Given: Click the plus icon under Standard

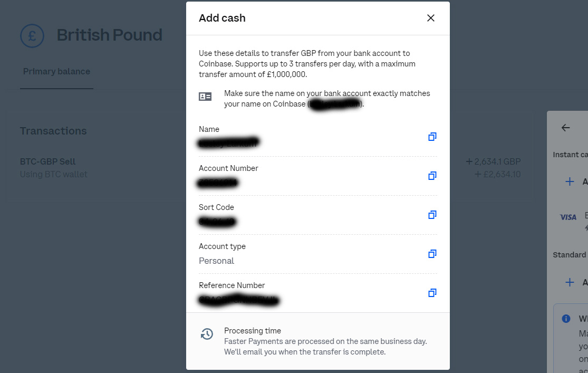Looking at the screenshot, I should pyautogui.click(x=569, y=282).
